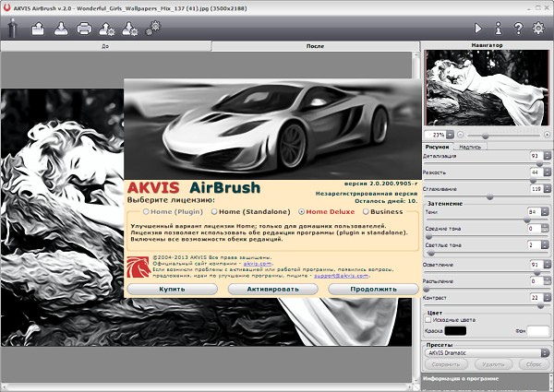Click the load presets icon
554x392 pixels.
(x=108, y=30)
